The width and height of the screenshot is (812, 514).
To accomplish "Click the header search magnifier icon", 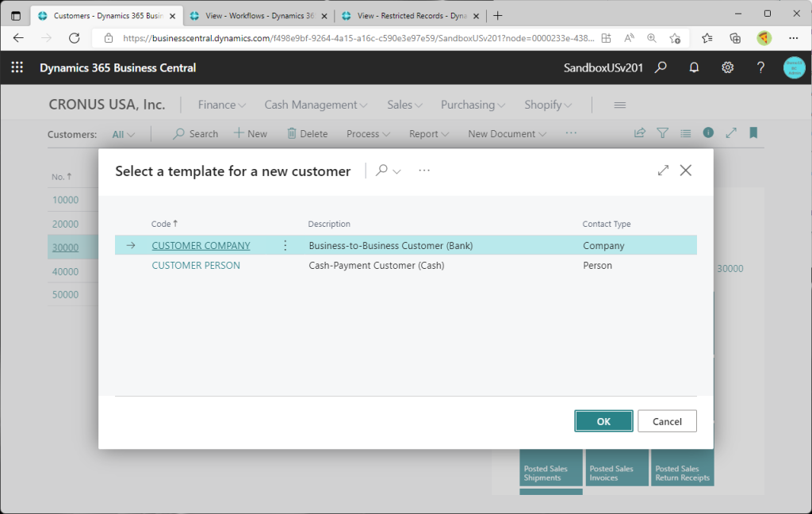I will pos(661,67).
